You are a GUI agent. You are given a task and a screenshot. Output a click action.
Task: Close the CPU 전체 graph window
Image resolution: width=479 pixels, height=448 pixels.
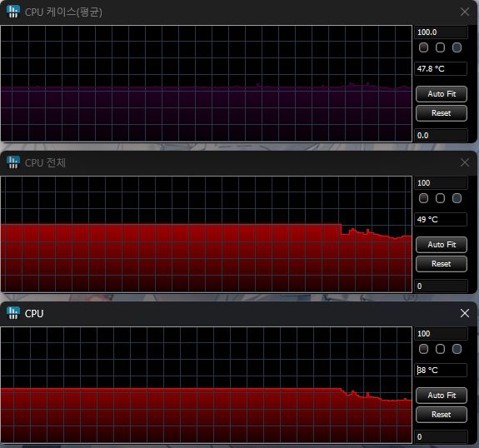(465, 162)
